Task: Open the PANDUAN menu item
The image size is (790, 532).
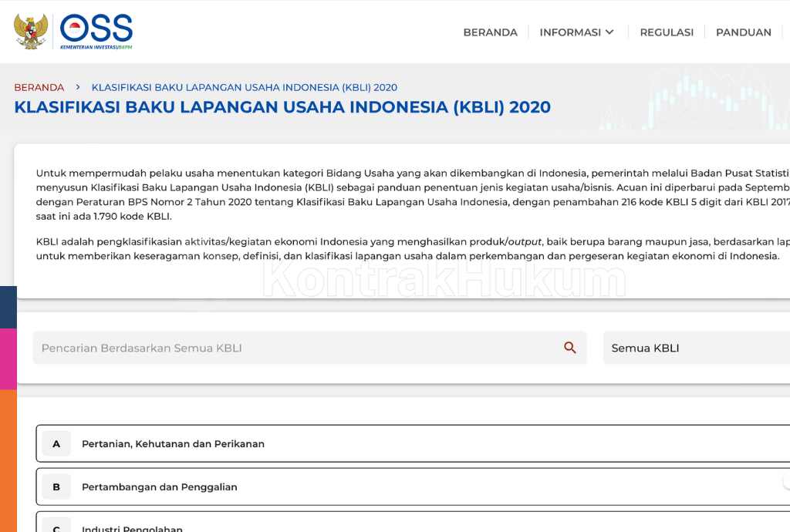Action: click(x=743, y=32)
